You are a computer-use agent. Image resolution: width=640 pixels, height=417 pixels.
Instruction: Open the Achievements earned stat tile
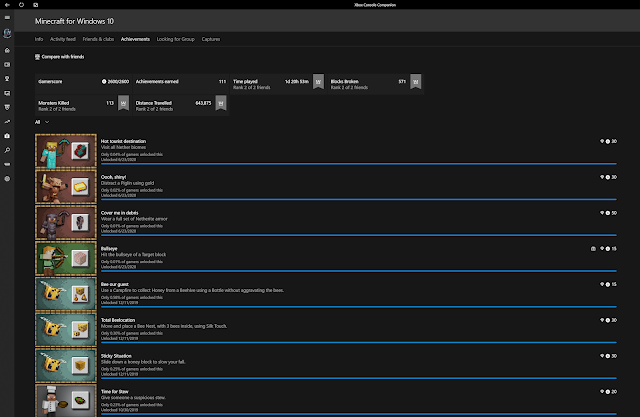pos(181,84)
